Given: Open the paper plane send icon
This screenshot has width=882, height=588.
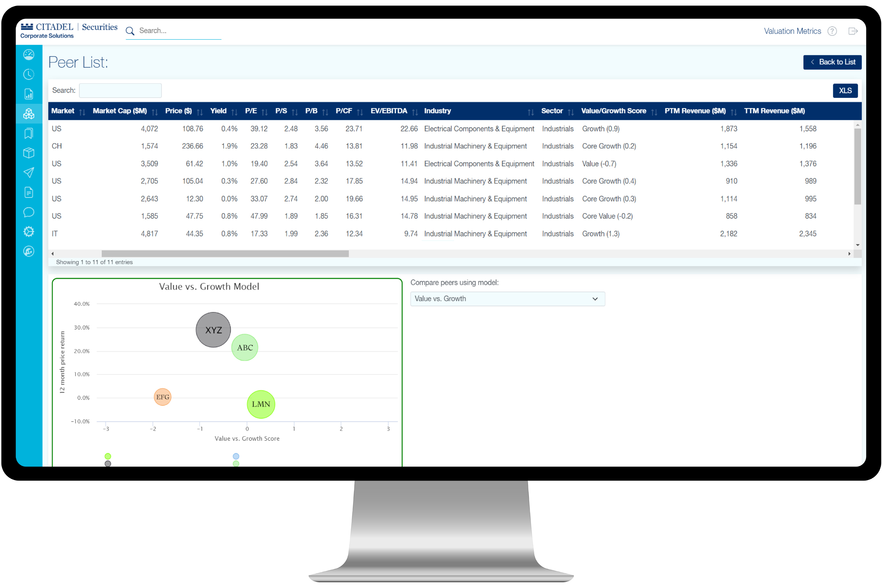Looking at the screenshot, I should pos(29,173).
